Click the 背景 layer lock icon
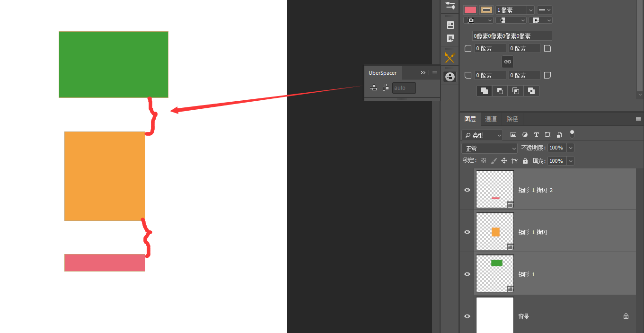 626,316
